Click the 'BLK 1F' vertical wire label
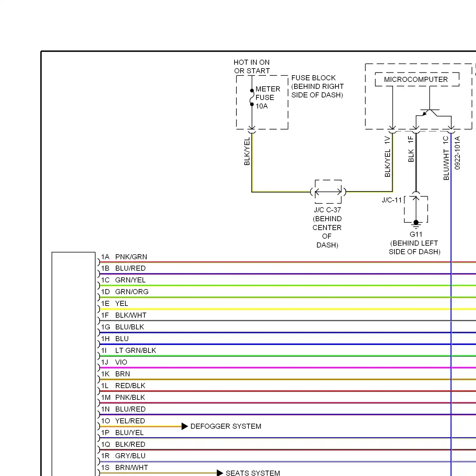The width and height of the screenshot is (476, 476). click(x=411, y=149)
